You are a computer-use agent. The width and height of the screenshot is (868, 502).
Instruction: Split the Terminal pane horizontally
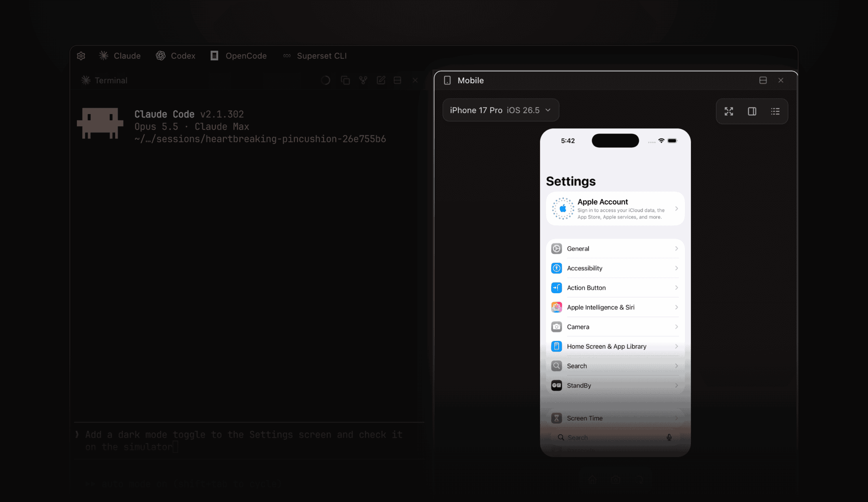397,80
